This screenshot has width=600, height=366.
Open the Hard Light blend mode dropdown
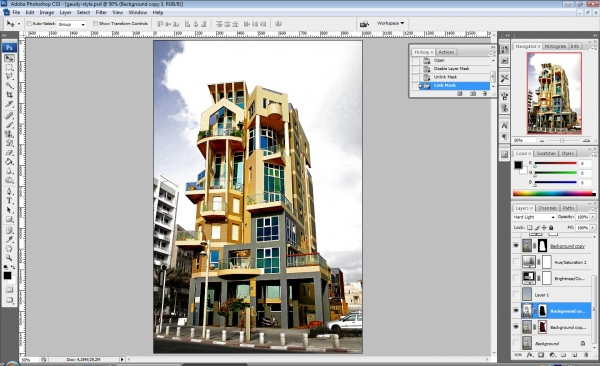[534, 217]
